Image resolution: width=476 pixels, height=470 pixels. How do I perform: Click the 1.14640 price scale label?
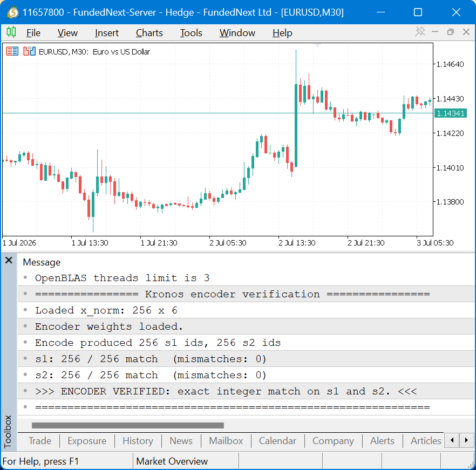pos(450,64)
